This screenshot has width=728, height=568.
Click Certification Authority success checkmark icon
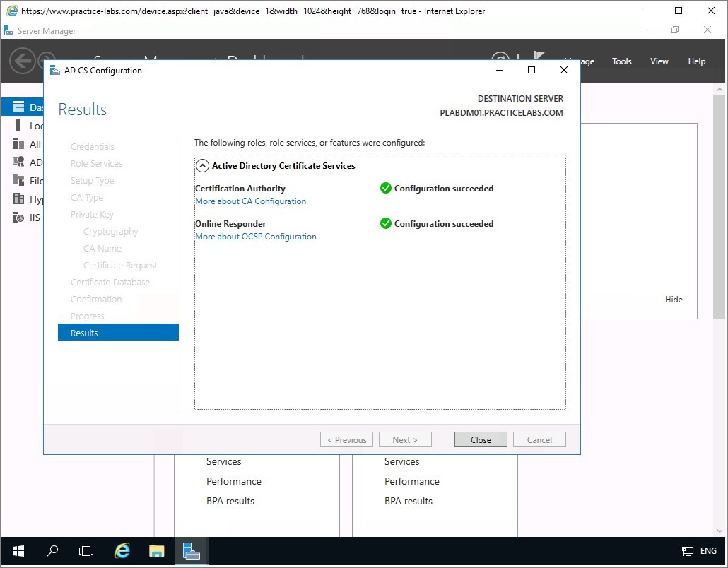click(386, 188)
